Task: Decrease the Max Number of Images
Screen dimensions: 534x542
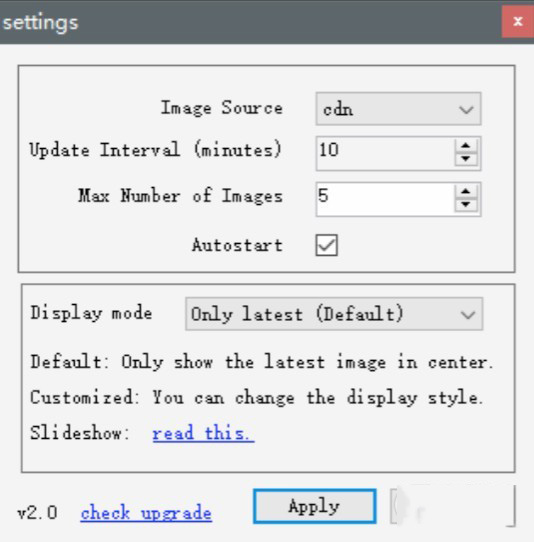Action: pos(466,205)
